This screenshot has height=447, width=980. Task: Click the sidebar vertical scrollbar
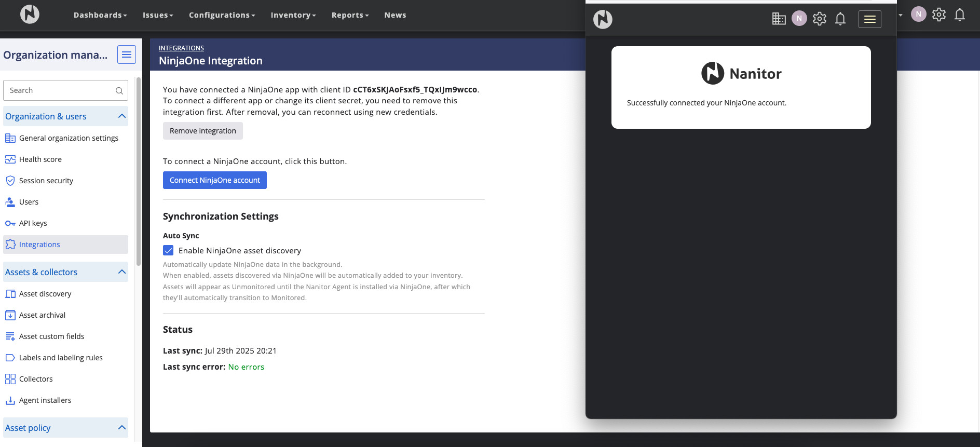point(138,171)
